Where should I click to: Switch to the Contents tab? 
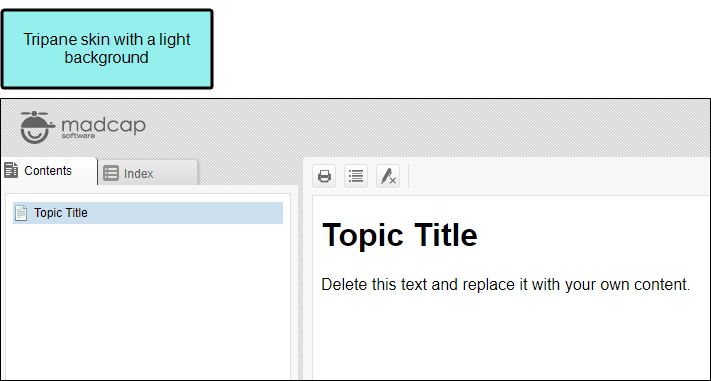(x=49, y=171)
